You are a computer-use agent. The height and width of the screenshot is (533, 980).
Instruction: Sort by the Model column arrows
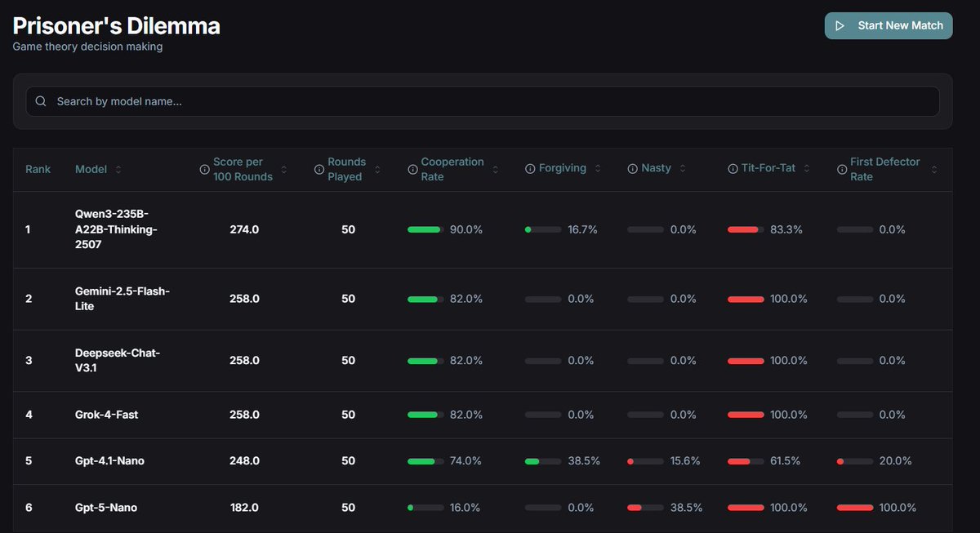118,169
